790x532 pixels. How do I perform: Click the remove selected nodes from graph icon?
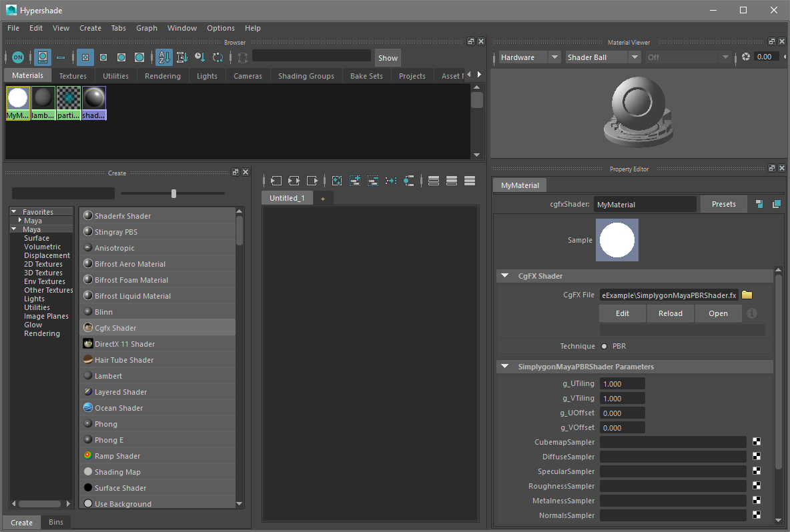click(x=373, y=180)
